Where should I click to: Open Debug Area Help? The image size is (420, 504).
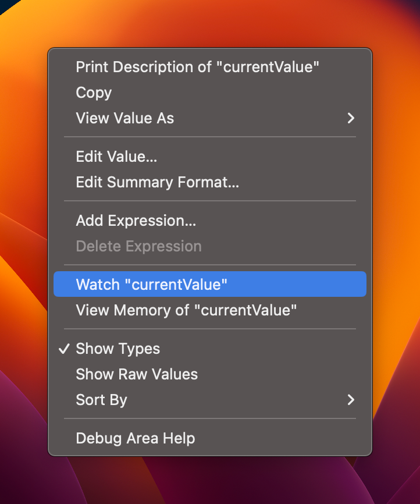tap(136, 438)
